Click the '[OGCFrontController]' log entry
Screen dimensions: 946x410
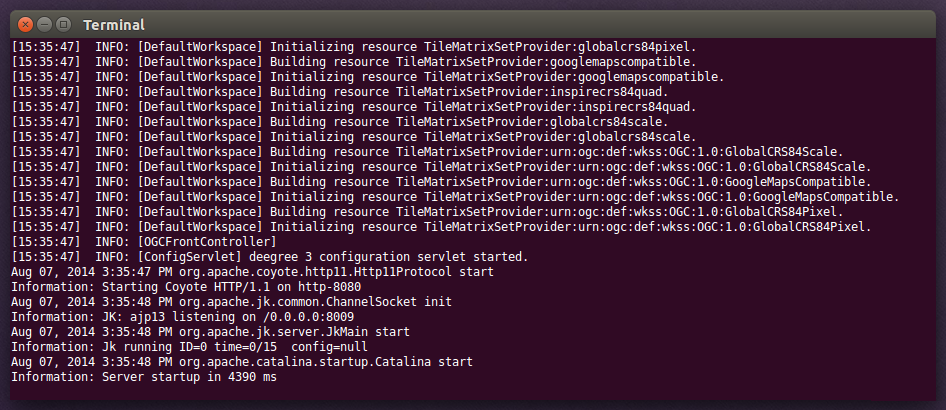pos(206,241)
